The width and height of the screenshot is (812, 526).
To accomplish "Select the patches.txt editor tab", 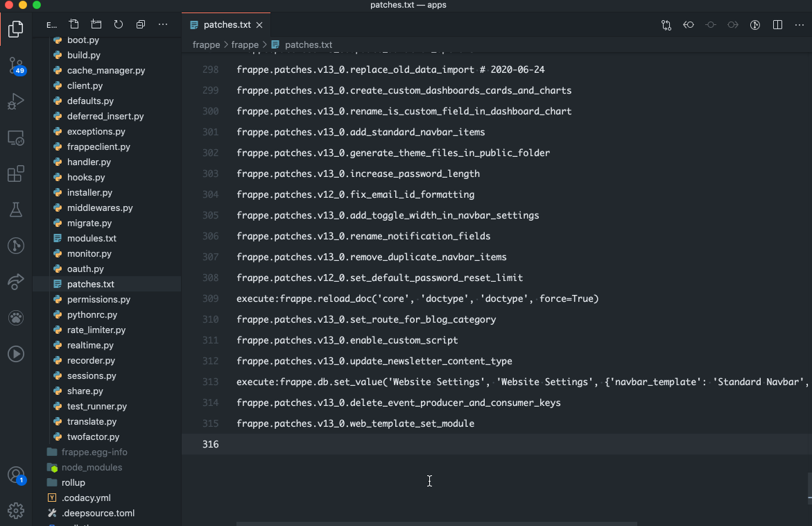I will coord(227,25).
